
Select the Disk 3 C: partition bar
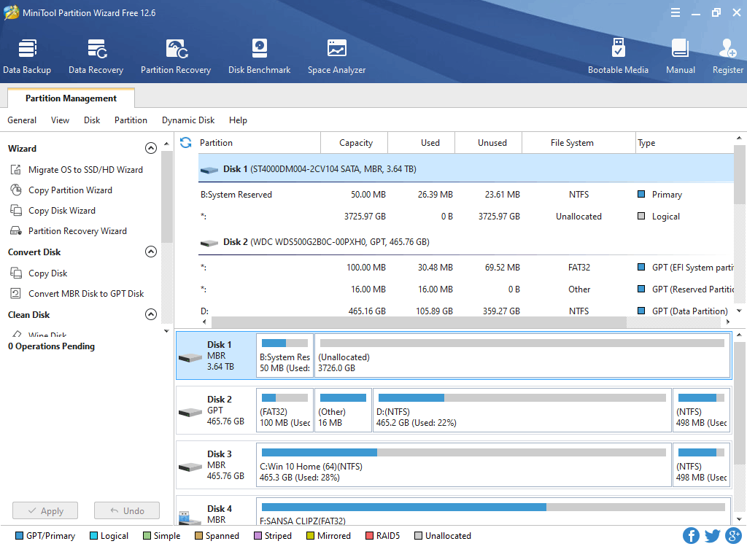tap(463, 464)
